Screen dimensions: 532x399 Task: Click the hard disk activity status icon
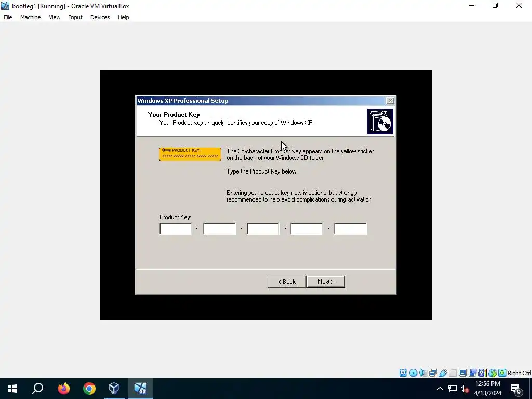point(403,373)
